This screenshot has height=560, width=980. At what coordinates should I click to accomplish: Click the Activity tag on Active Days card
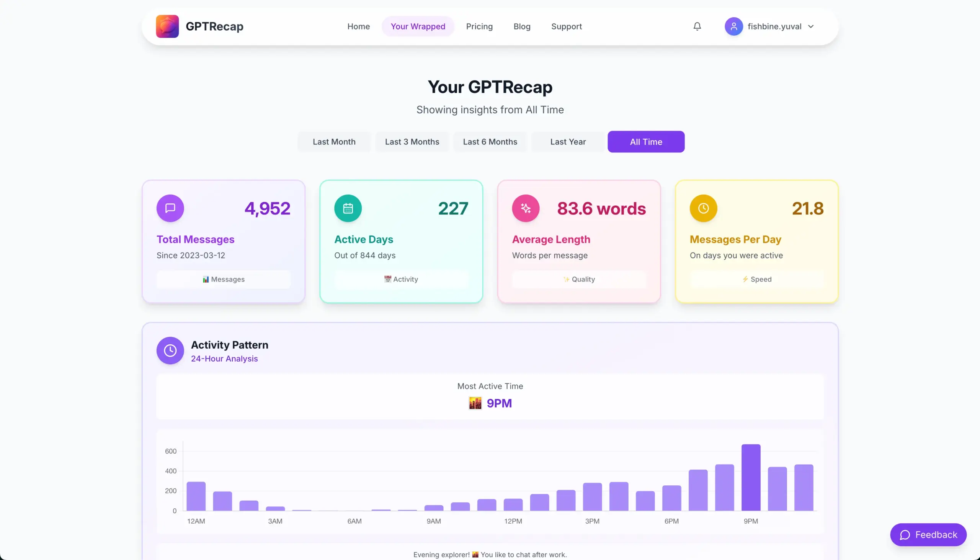tap(401, 279)
